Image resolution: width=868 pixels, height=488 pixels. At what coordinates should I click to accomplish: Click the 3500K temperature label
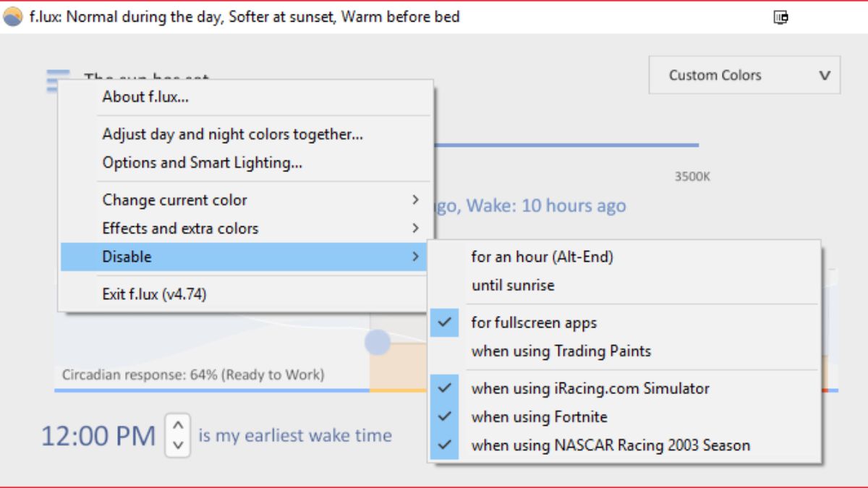[692, 176]
